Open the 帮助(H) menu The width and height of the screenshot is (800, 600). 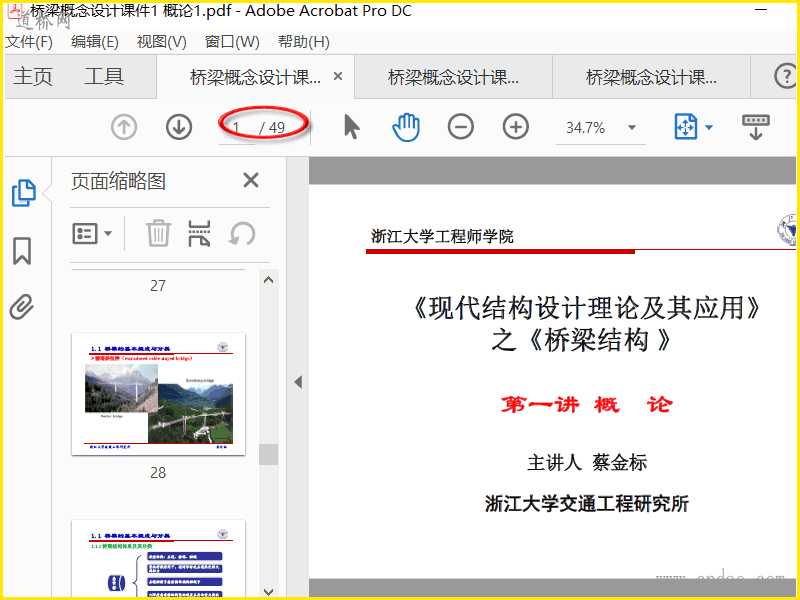coord(304,42)
